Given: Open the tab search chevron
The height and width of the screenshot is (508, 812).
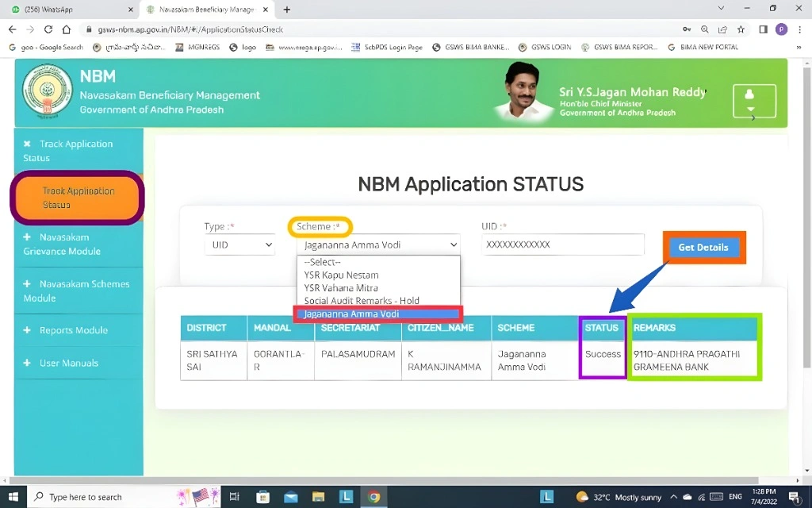Looking at the screenshot, I should click(x=721, y=8).
